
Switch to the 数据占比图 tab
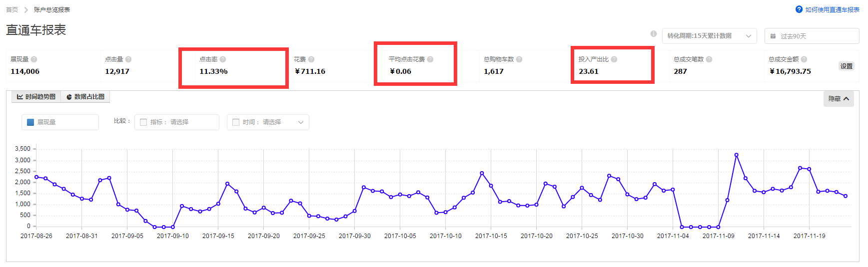pyautogui.click(x=85, y=97)
